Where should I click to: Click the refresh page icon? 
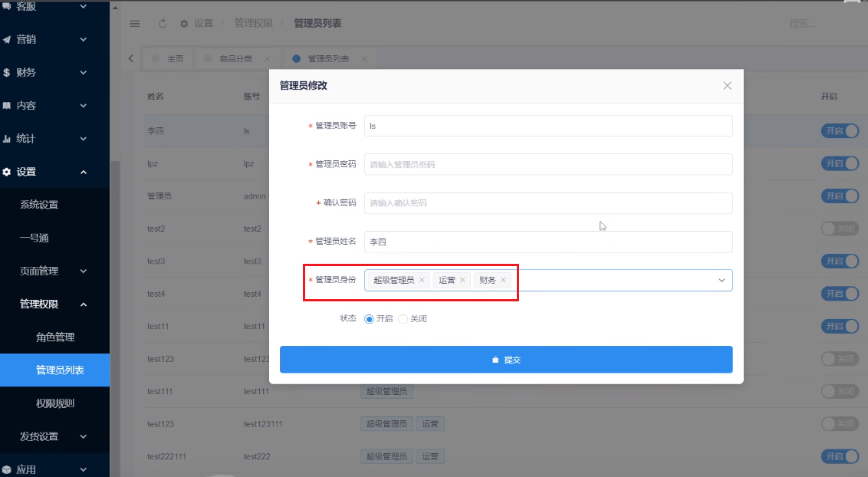pos(163,24)
